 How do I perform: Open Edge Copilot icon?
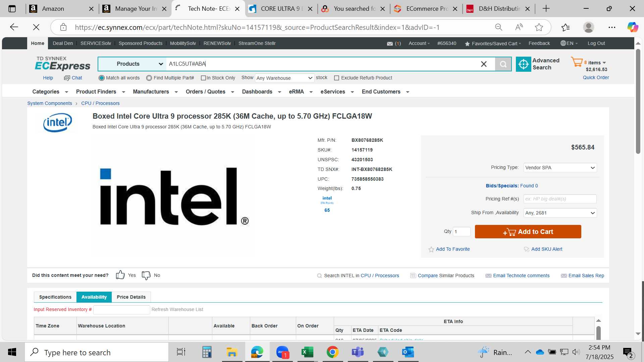point(633,27)
